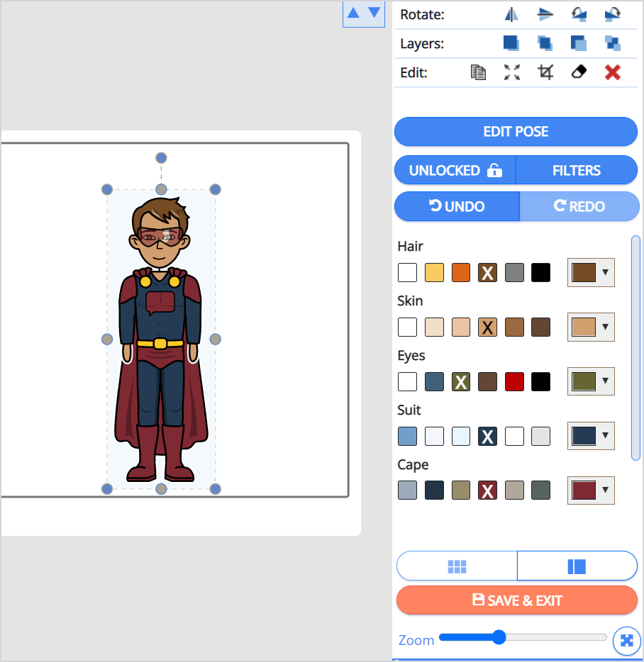
Task: Click the fit-to-cell expand arrows icon
Action: 512,72
